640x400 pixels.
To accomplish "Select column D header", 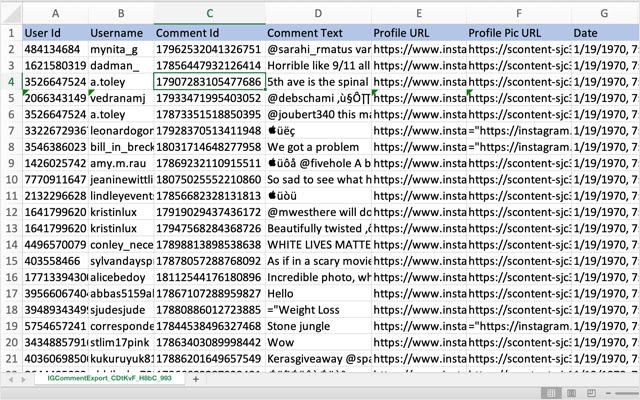I will coord(318,13).
